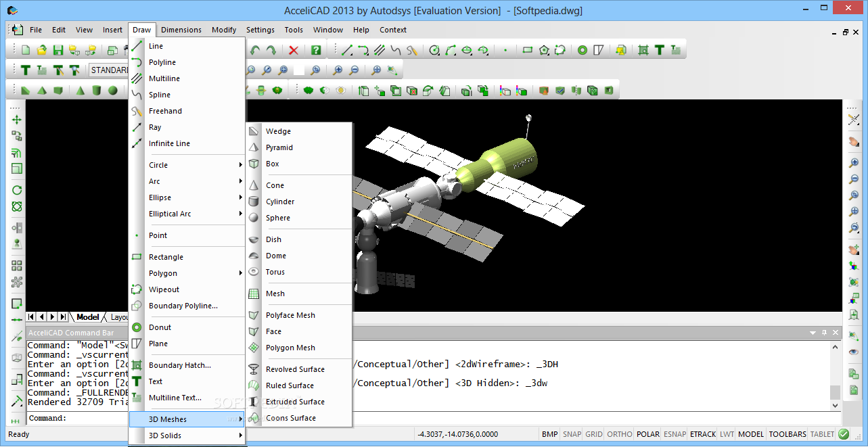Select the Plane tool in the top toolbar
The image size is (868, 447).
[599, 50]
